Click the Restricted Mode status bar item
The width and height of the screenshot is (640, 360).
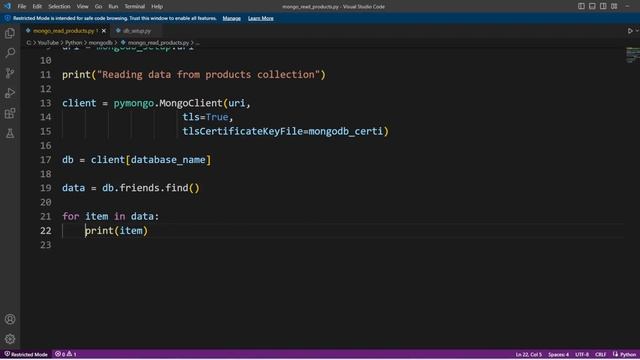[x=26, y=354]
